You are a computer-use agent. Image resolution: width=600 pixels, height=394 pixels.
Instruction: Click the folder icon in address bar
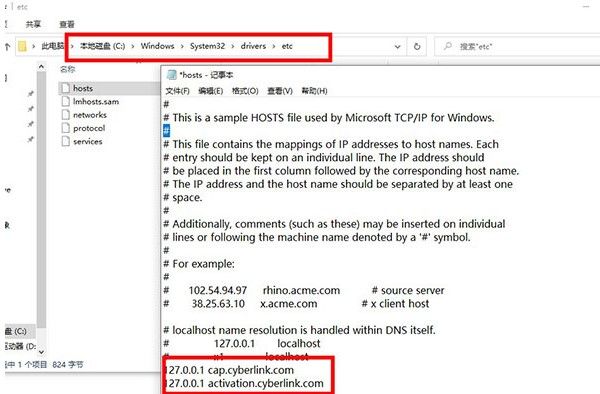click(23, 47)
